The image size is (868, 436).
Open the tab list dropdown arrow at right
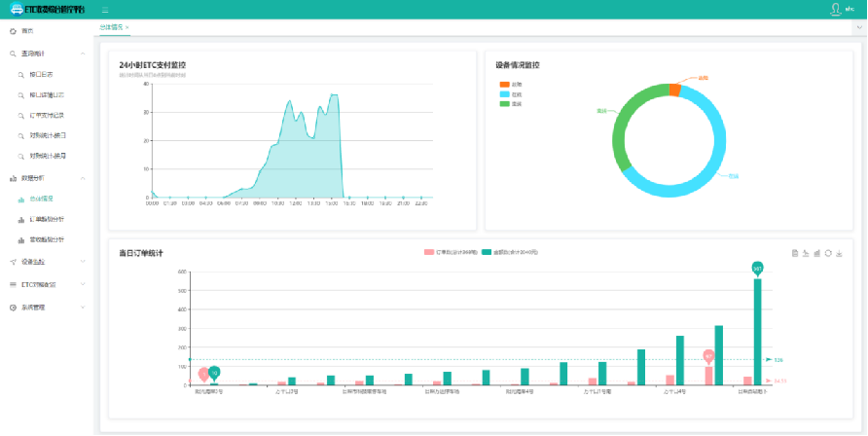859,26
